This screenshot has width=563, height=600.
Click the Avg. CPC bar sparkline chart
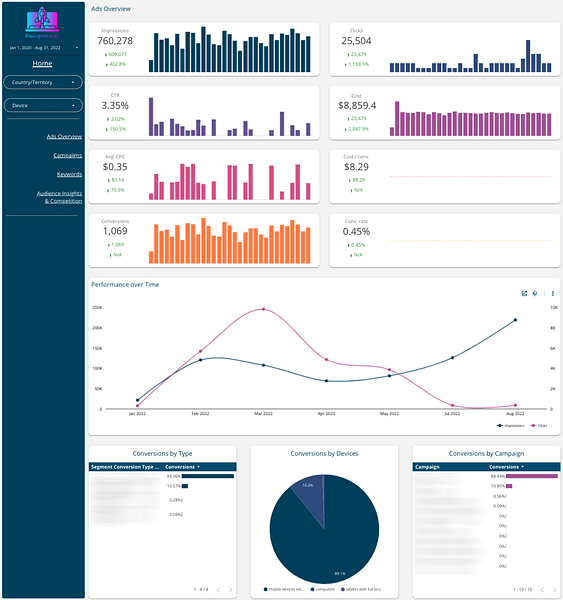click(230, 182)
